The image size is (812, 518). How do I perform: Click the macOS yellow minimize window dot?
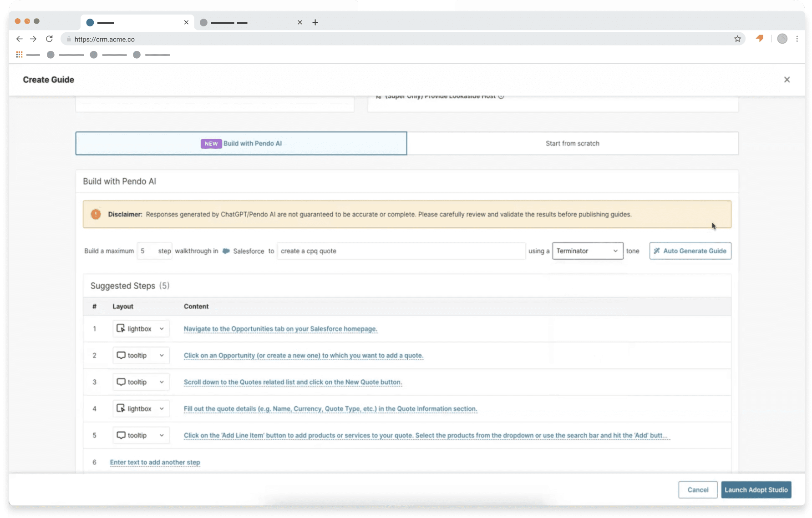point(27,21)
